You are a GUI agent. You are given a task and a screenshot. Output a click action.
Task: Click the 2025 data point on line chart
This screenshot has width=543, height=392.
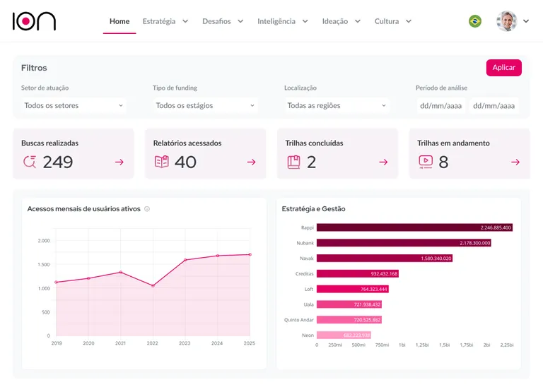250,255
